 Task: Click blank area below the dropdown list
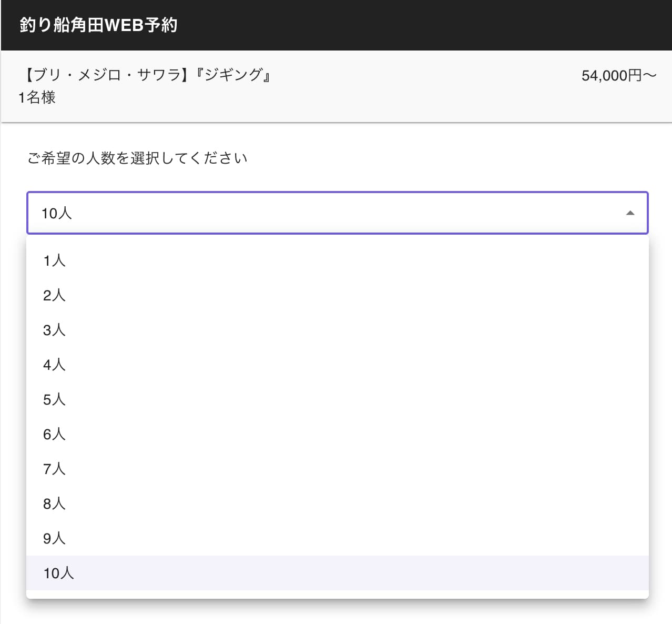coord(337,612)
